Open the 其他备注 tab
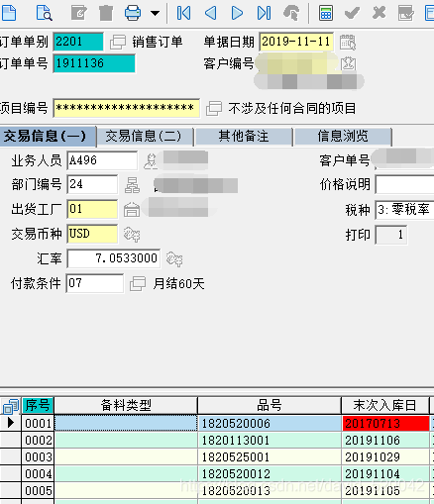This screenshot has height=504, width=434. pyautogui.click(x=244, y=137)
